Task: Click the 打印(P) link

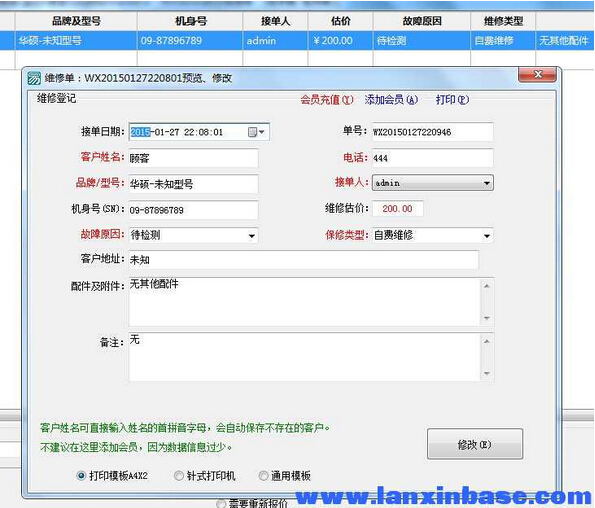Action: click(452, 99)
